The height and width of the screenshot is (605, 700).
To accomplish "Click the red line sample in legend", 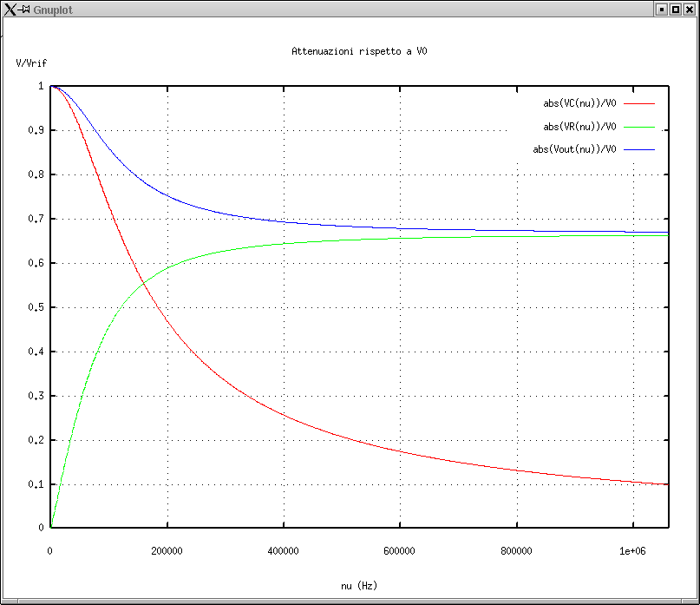I will [x=638, y=103].
